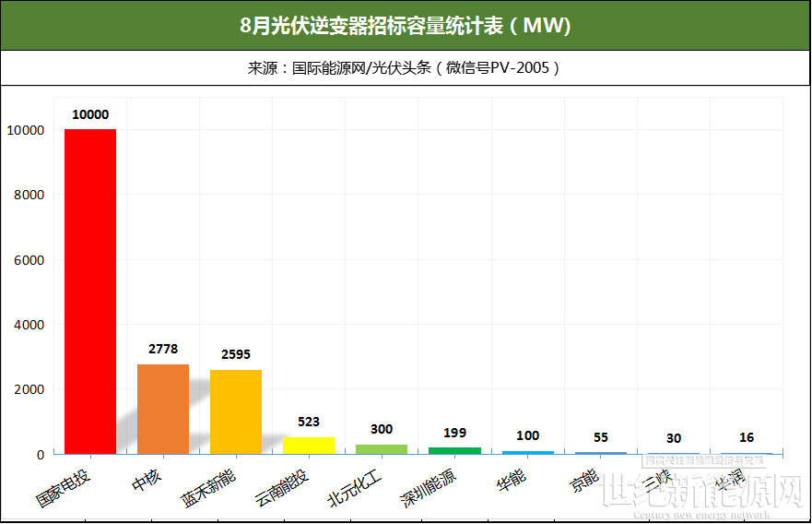Click the 10000 data label

click(x=90, y=114)
